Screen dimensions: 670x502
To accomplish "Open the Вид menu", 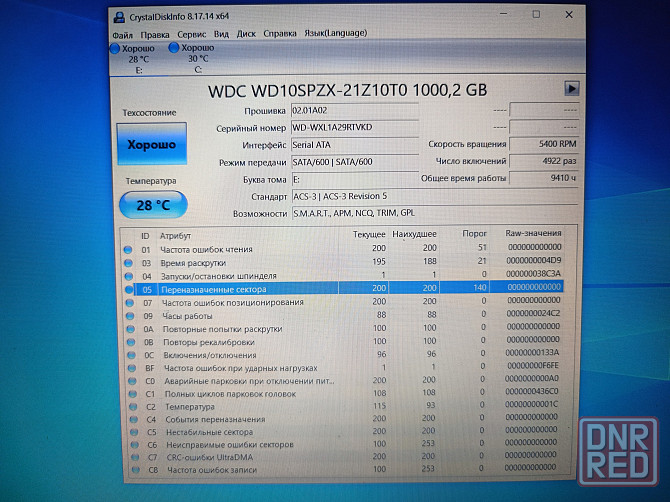I will point(221,34).
